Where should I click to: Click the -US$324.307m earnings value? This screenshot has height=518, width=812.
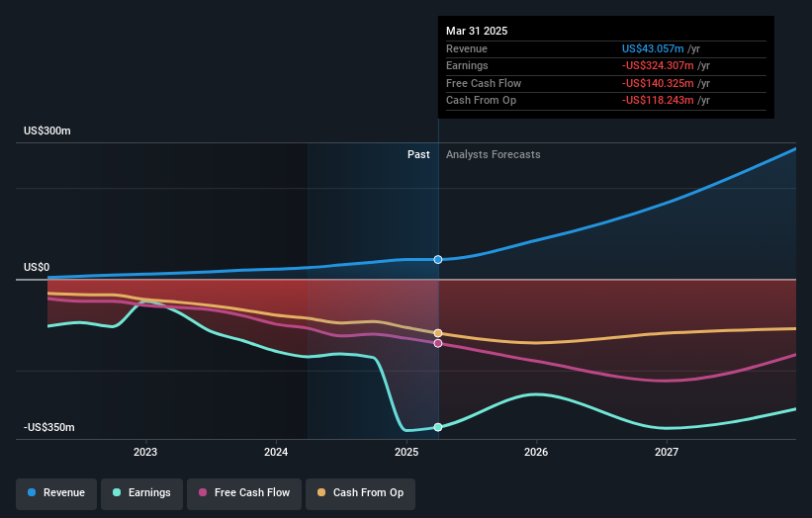tap(658, 65)
